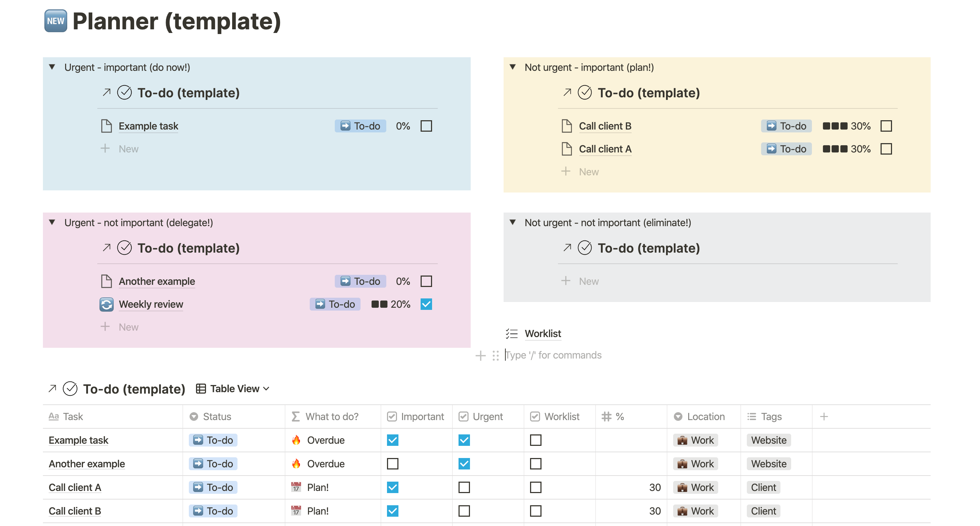Image resolution: width=980 pixels, height=526 pixels.
Task: Open the Table View dropdown
Action: click(x=266, y=389)
